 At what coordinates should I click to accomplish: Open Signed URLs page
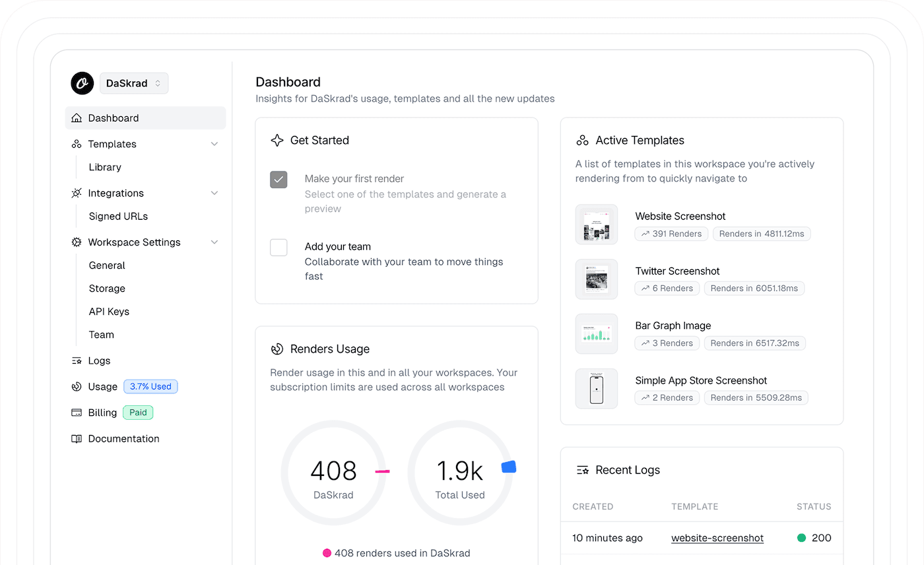(118, 216)
